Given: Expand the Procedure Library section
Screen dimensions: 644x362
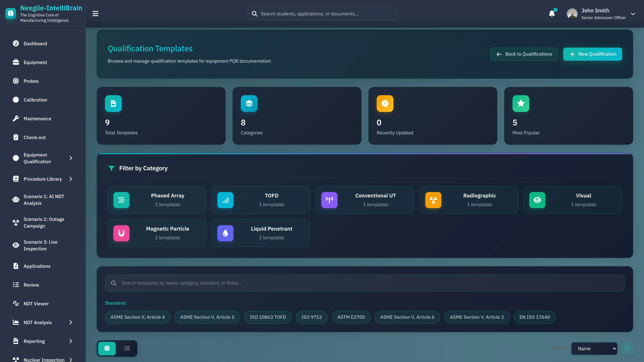Looking at the screenshot, I should point(42,179).
